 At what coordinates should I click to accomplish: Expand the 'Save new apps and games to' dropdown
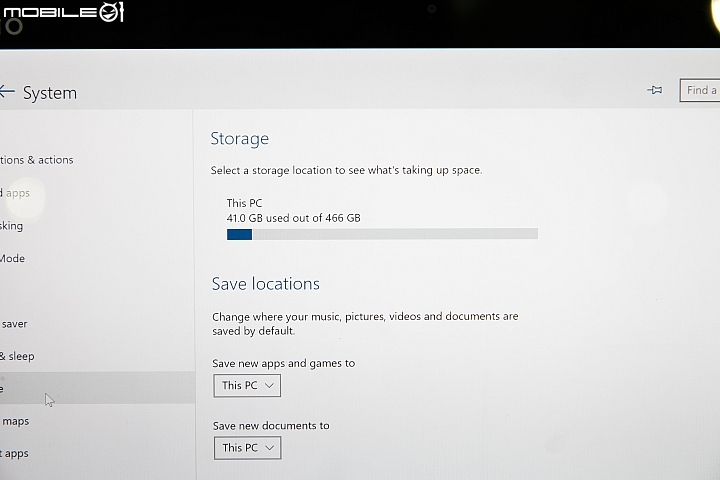point(247,385)
